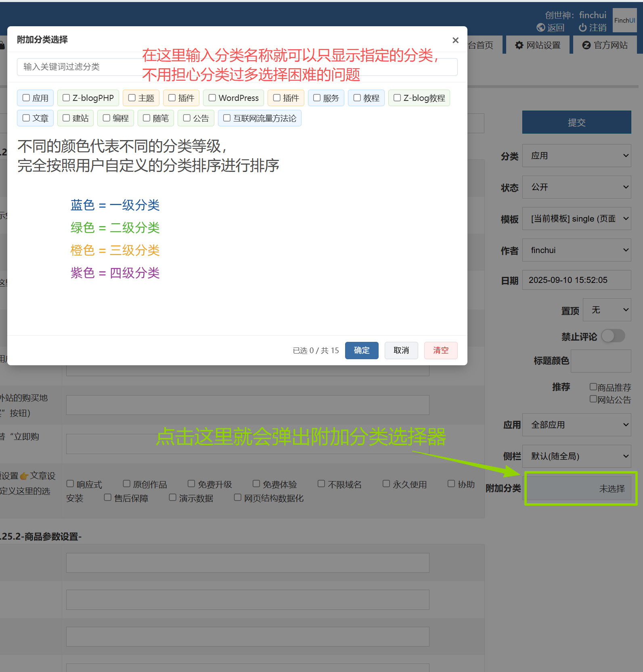Check the 互联网流量方法论 category checkbox

click(227, 118)
